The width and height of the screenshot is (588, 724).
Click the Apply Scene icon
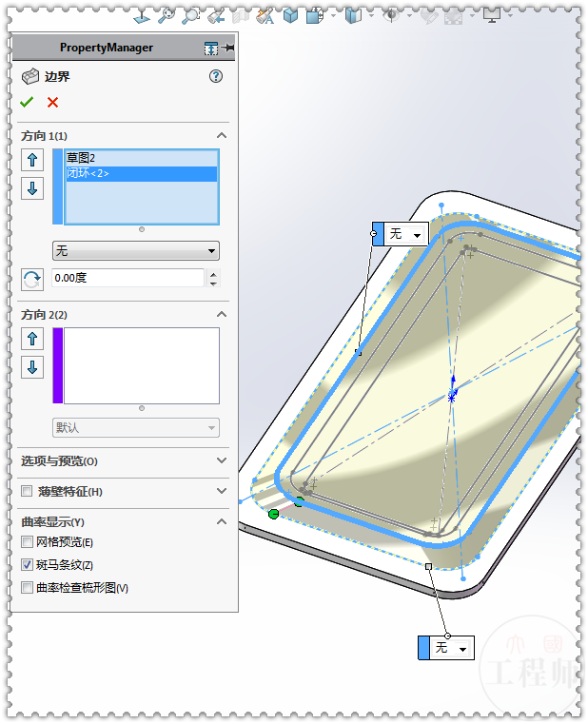[x=453, y=17]
